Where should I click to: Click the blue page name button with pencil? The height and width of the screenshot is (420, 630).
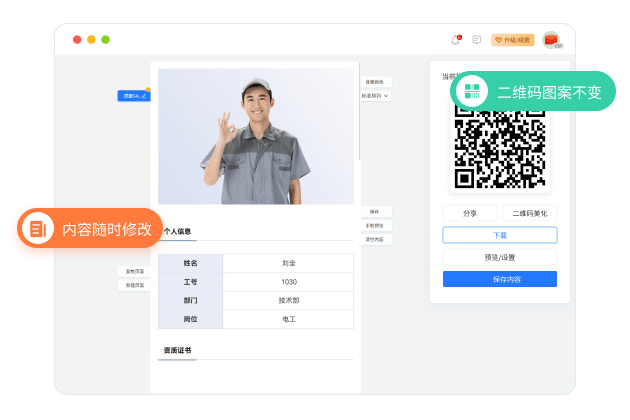(x=134, y=96)
